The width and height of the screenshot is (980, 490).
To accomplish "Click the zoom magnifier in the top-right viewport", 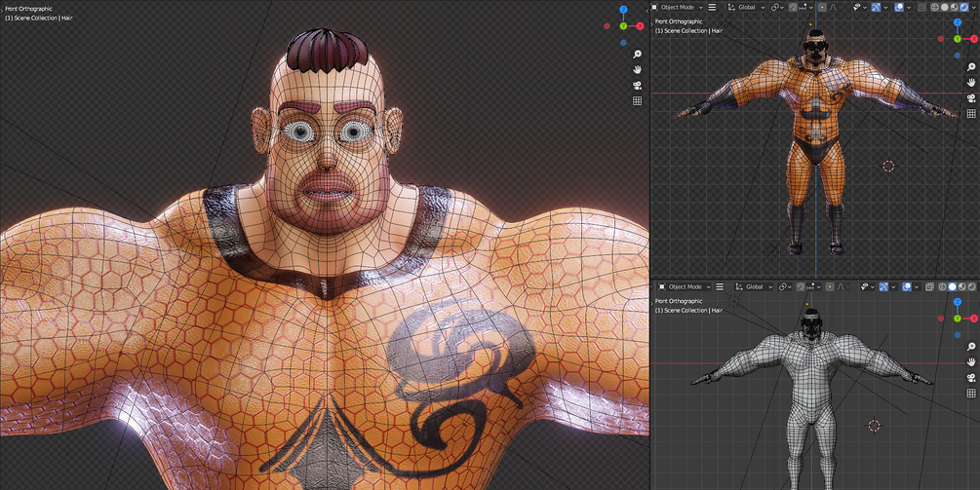I will pyautogui.click(x=970, y=67).
